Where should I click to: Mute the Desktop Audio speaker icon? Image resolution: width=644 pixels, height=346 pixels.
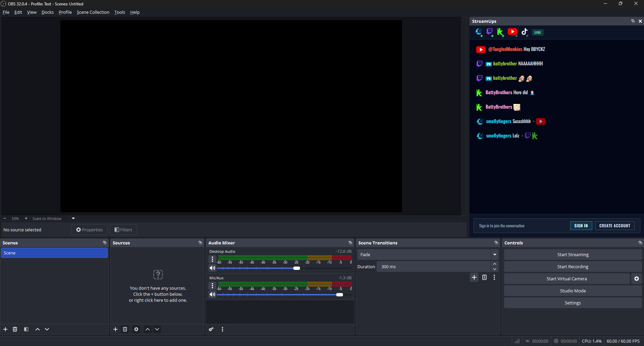(x=212, y=268)
